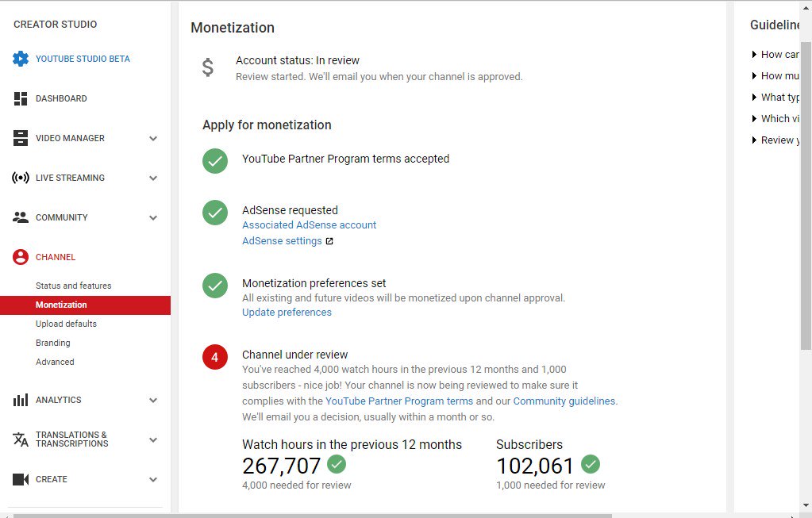The width and height of the screenshot is (812, 518).
Task: Click the Analytics bar chart icon
Action: pyautogui.click(x=20, y=400)
